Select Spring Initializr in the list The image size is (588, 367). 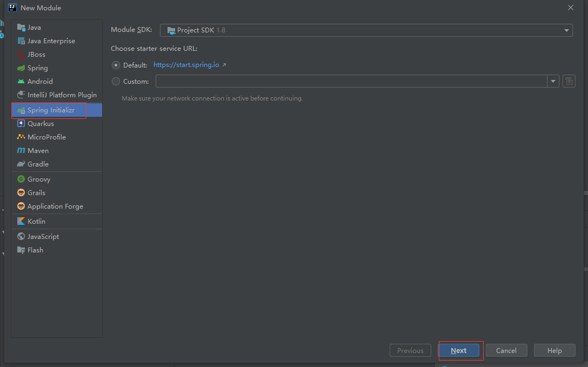[57, 110]
